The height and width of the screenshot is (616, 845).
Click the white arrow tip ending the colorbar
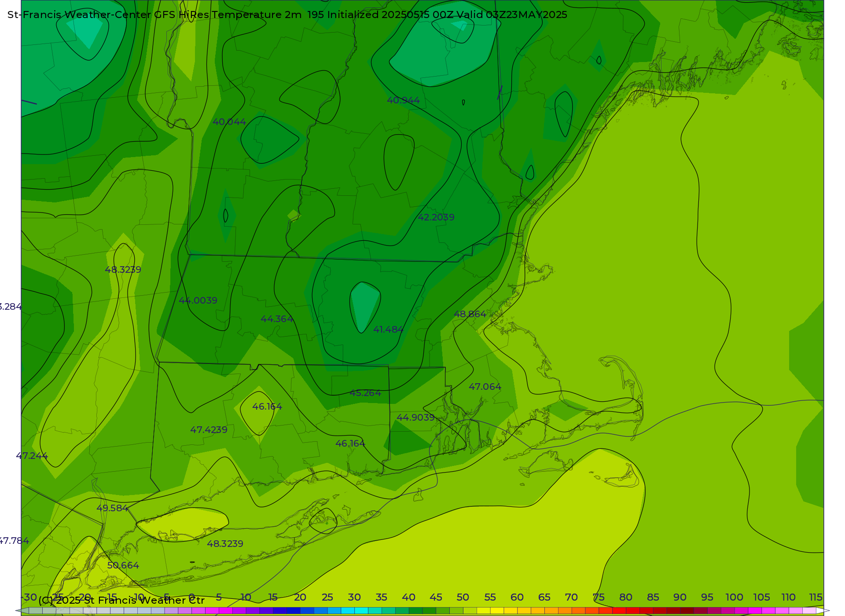point(823,611)
